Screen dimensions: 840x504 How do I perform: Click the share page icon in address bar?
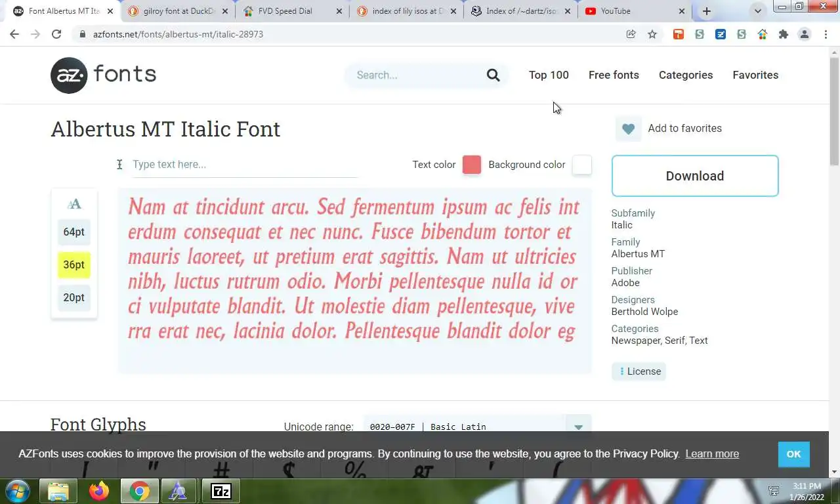[631, 34]
